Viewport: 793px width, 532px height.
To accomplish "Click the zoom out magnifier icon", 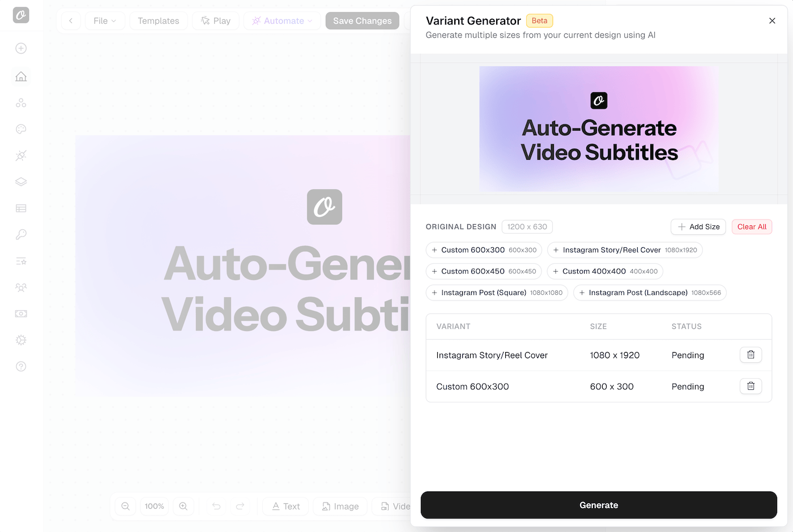I will pyautogui.click(x=126, y=506).
